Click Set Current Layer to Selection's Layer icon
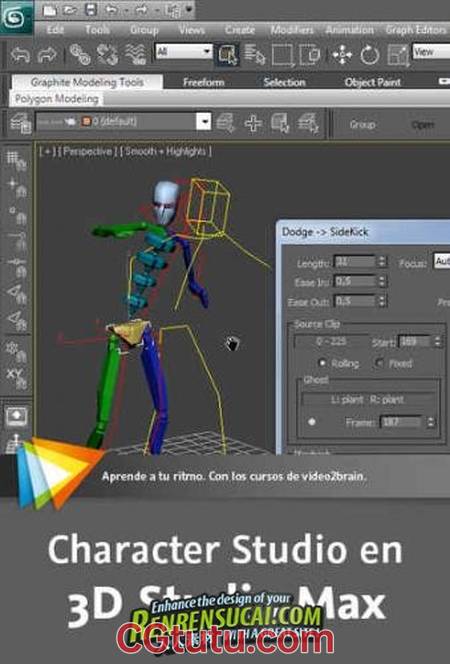The height and width of the screenshot is (664, 450). pos(309,123)
